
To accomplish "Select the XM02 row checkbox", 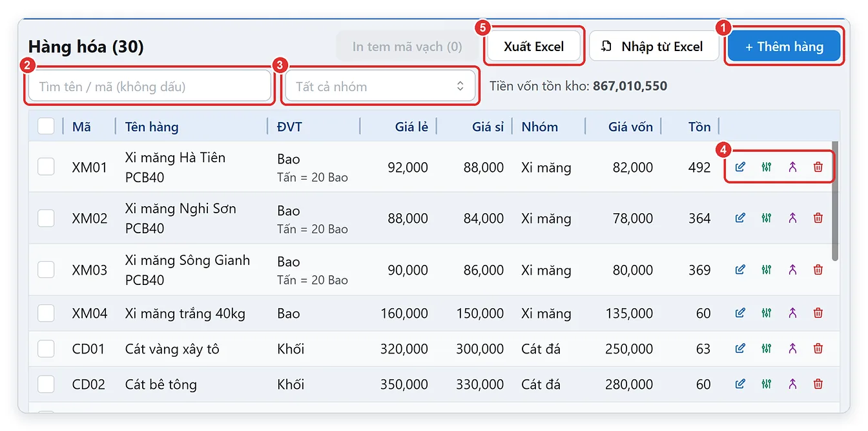I will [x=46, y=218].
